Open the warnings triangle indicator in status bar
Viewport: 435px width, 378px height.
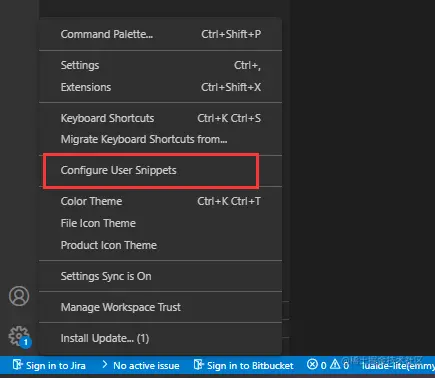339,365
